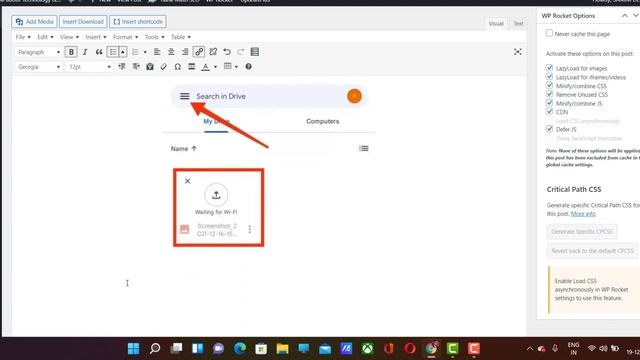Align text right
This screenshot has width=640, height=360.
point(185,52)
